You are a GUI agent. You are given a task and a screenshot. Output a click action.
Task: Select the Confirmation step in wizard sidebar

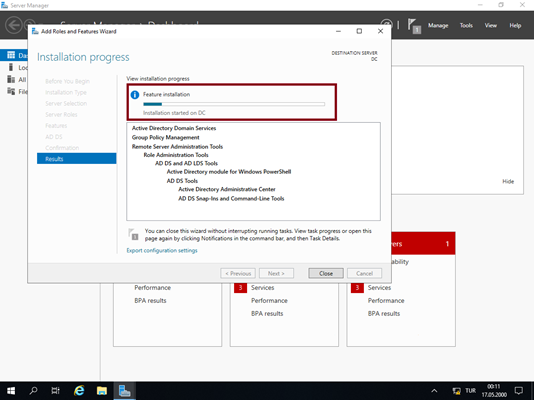[62, 148]
